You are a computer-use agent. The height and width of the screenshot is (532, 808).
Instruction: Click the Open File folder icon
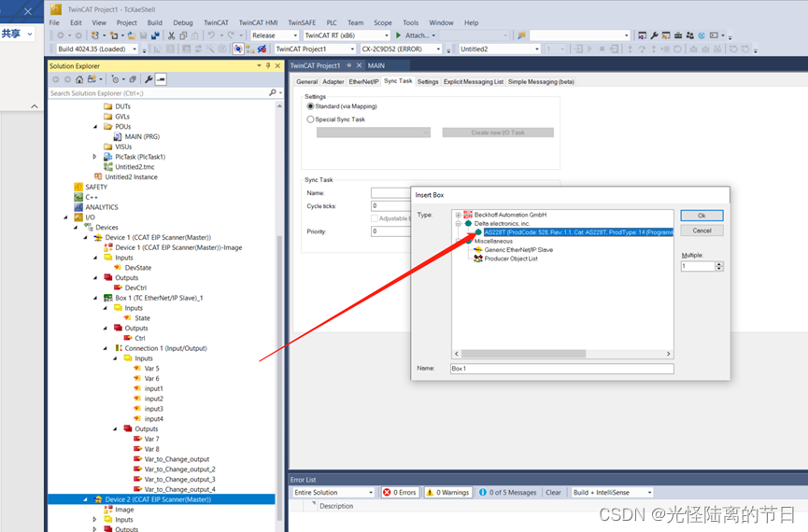click(132, 35)
